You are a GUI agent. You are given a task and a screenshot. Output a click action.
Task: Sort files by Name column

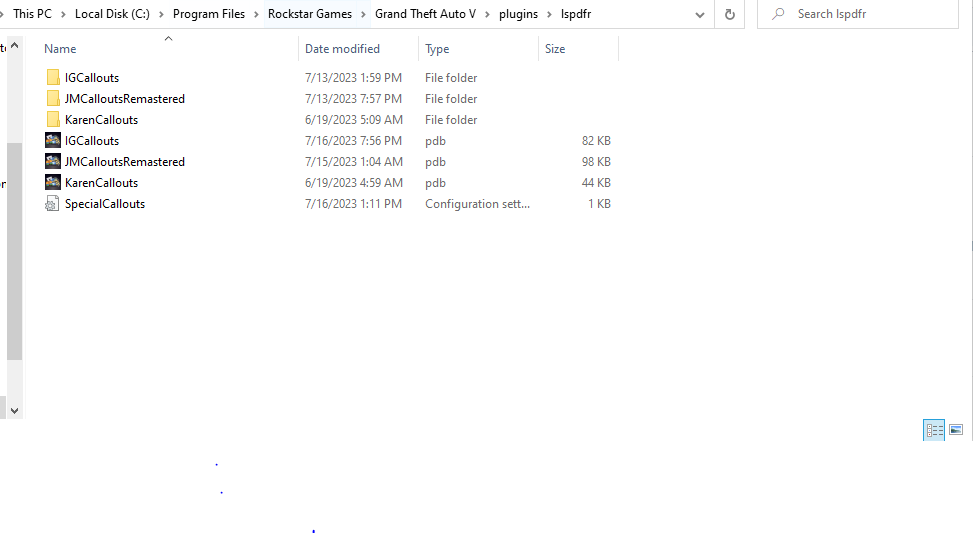[x=60, y=49]
